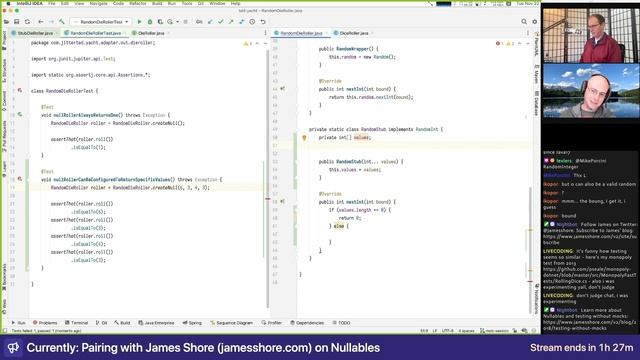Go to previous highlighted problem in right editor
The image size is (640, 360).
520,43
